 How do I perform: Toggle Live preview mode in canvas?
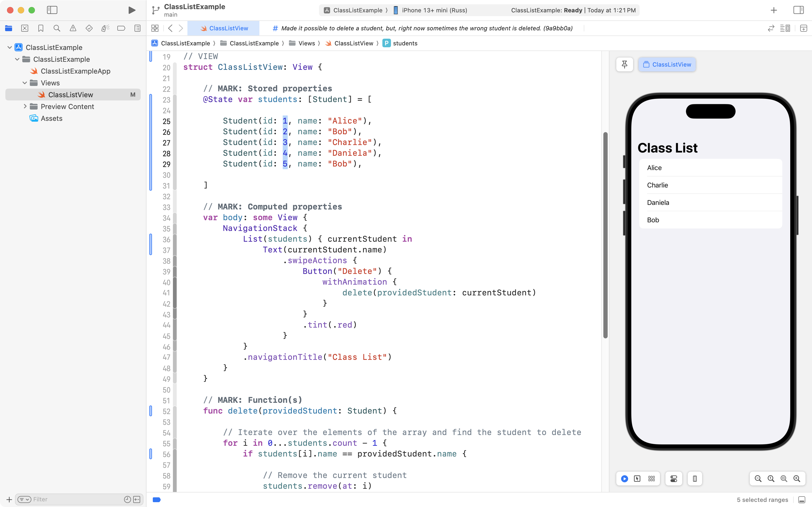click(624, 479)
